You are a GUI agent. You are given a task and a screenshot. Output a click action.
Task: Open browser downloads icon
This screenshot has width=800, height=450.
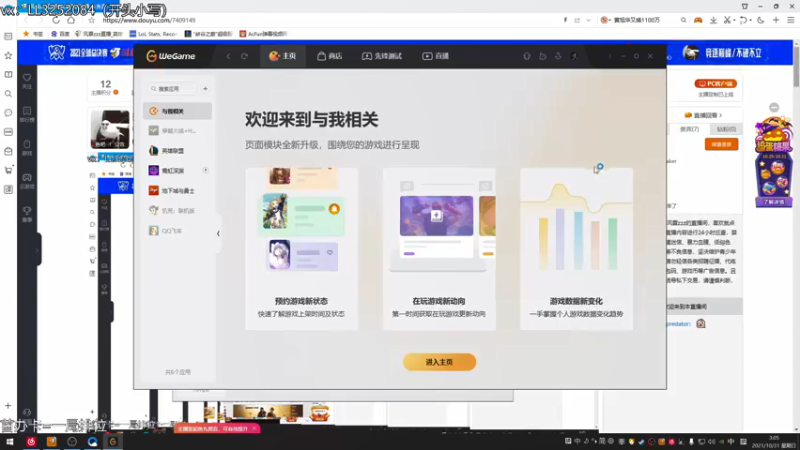[713, 20]
